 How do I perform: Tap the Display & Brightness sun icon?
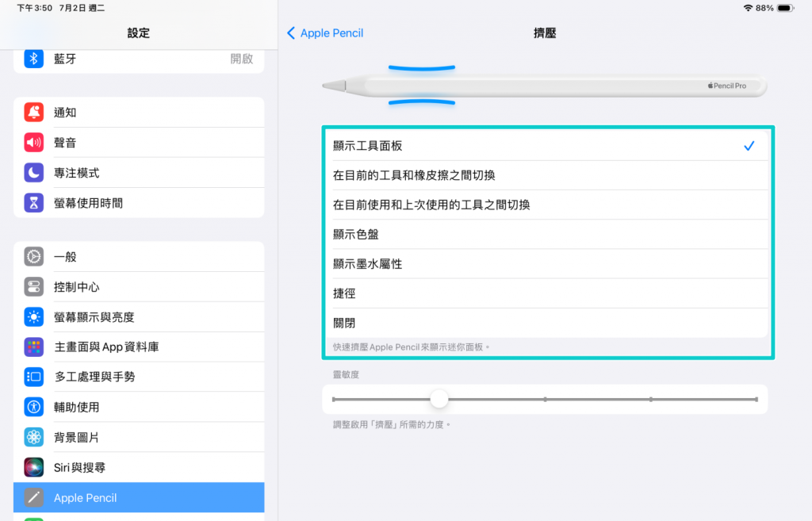[x=33, y=316]
